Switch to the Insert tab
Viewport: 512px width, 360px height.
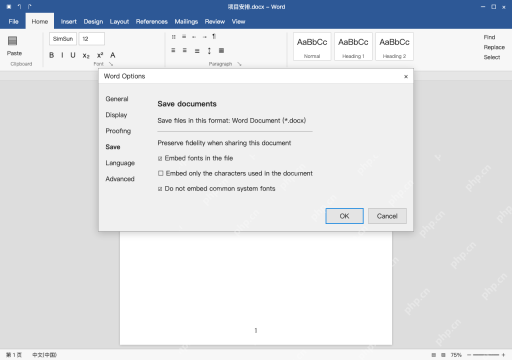[69, 22]
